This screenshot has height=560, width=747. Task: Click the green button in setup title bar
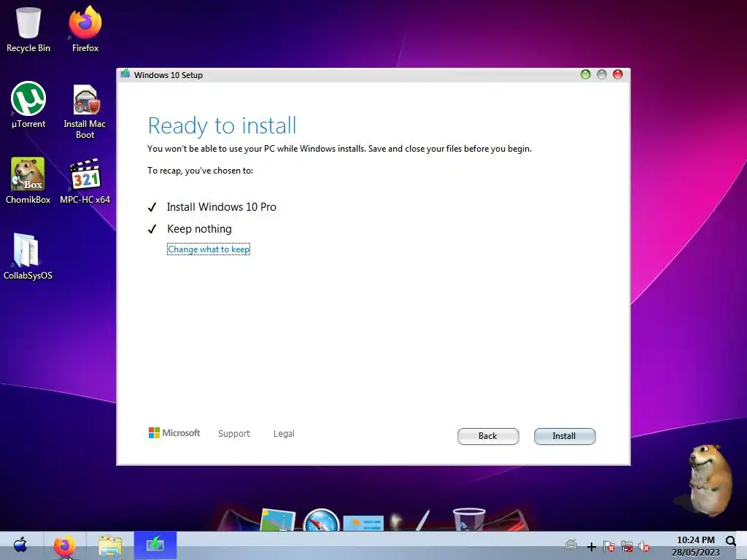tap(586, 74)
